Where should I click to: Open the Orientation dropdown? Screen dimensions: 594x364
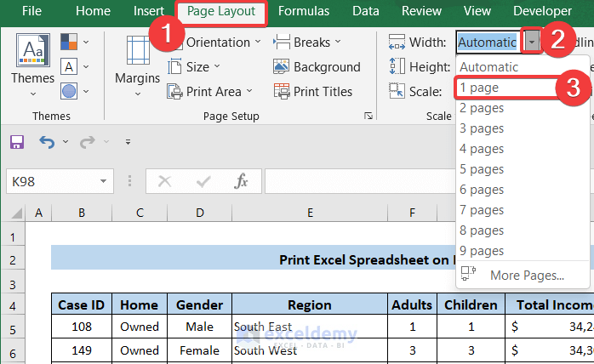216,43
